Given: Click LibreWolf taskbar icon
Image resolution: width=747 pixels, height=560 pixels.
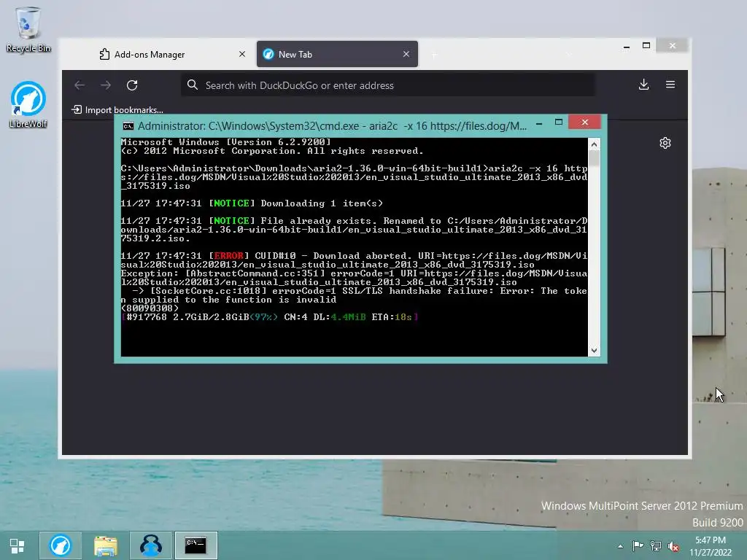Looking at the screenshot, I should (x=60, y=545).
